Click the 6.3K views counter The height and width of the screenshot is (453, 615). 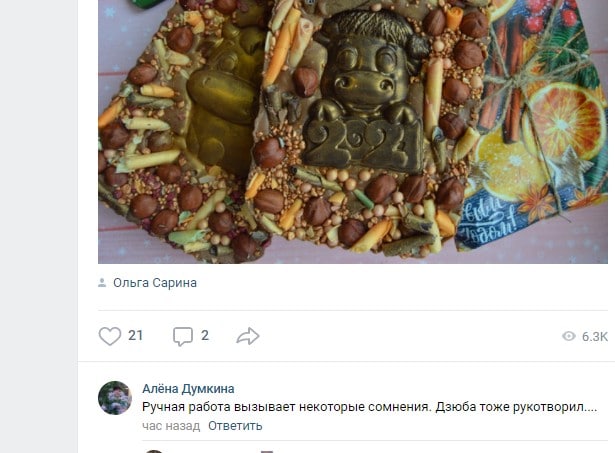pyautogui.click(x=595, y=337)
